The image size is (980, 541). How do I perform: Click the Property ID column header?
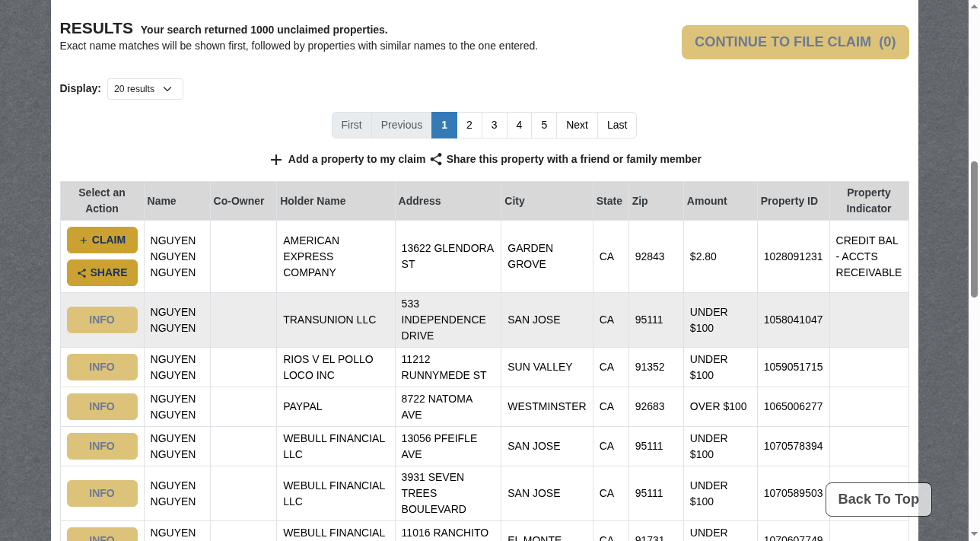click(794, 201)
